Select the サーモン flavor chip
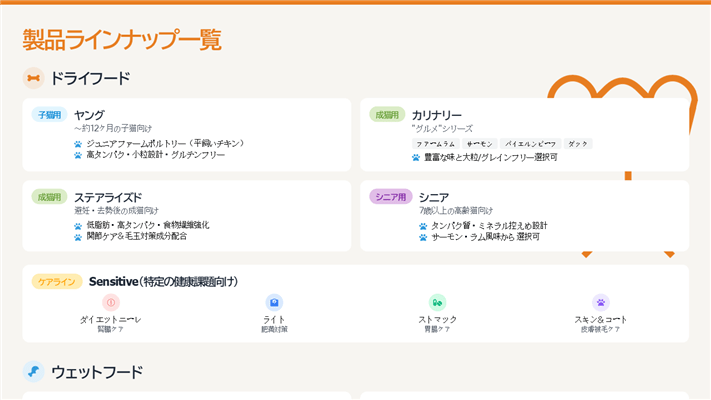This screenshot has width=711, height=400. 479,144
